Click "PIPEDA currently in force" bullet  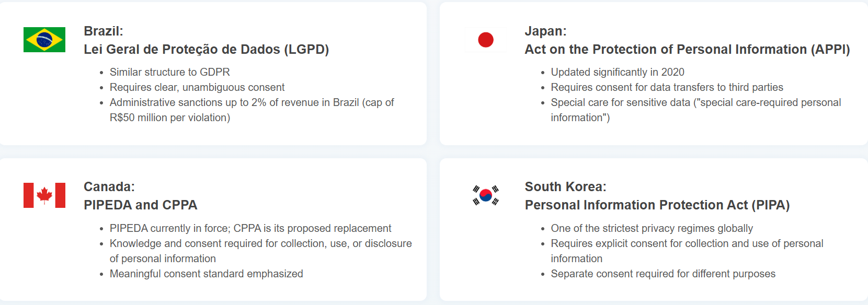(x=250, y=228)
